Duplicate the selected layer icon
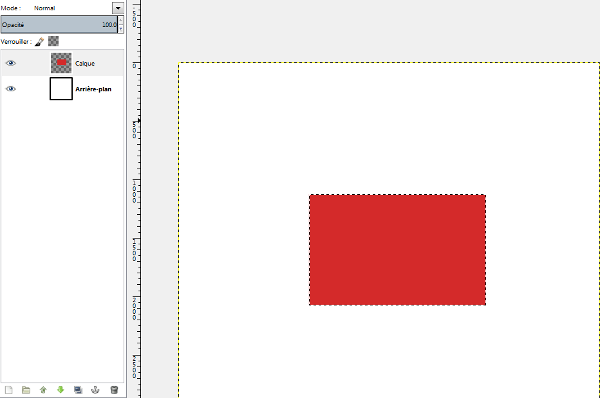Screen dimensions: 600x398 (78, 390)
